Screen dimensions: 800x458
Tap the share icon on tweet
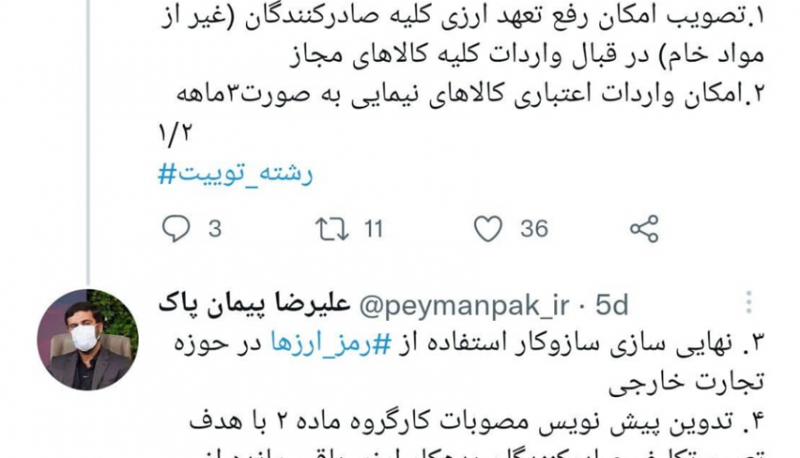[644, 228]
